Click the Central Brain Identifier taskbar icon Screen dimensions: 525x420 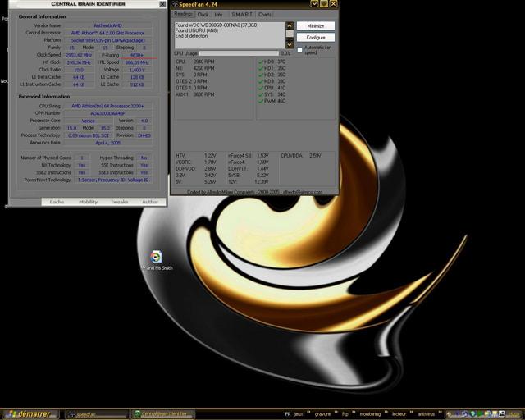137,414
